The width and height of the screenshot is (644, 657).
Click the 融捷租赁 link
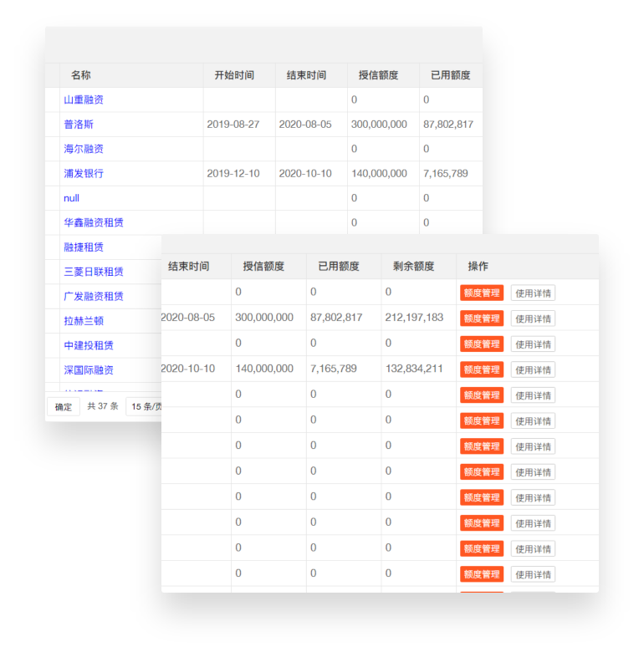pos(84,247)
